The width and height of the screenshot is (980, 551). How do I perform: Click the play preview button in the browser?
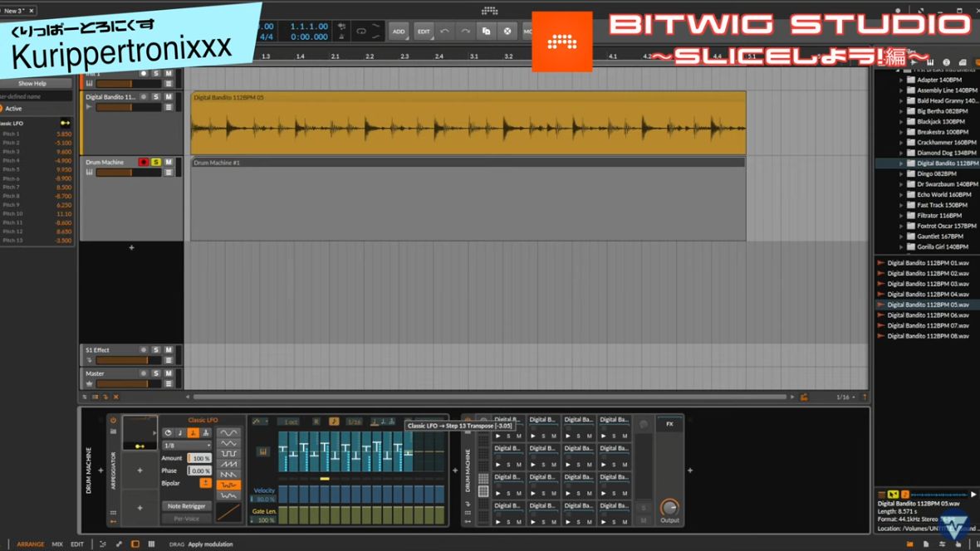pyautogui.click(x=973, y=494)
